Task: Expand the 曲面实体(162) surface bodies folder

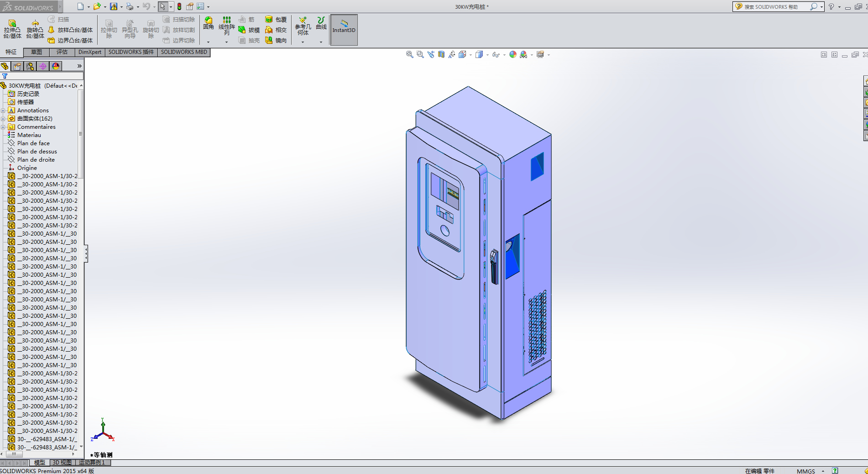Action: (x=3, y=119)
